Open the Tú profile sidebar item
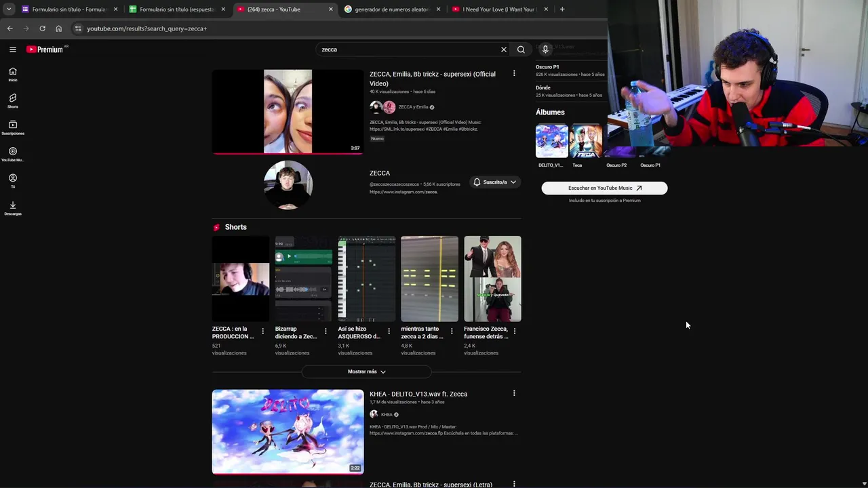Viewport: 868px width, 488px height. pyautogui.click(x=13, y=181)
